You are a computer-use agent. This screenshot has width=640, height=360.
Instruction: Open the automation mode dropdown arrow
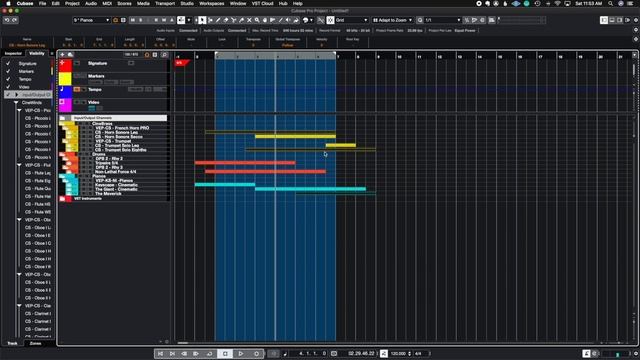tap(189, 20)
